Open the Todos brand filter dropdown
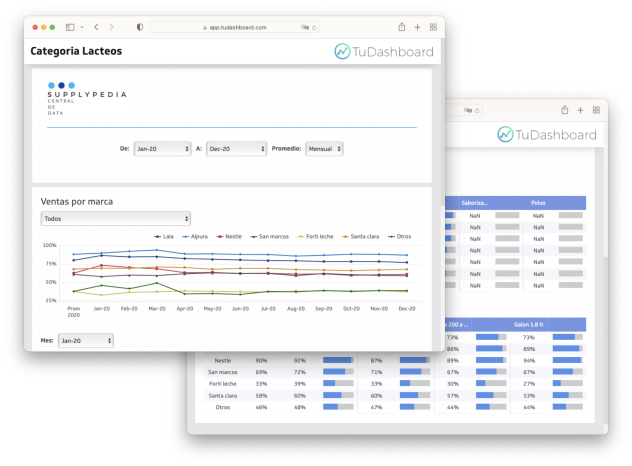The image size is (632, 466). (x=115, y=218)
